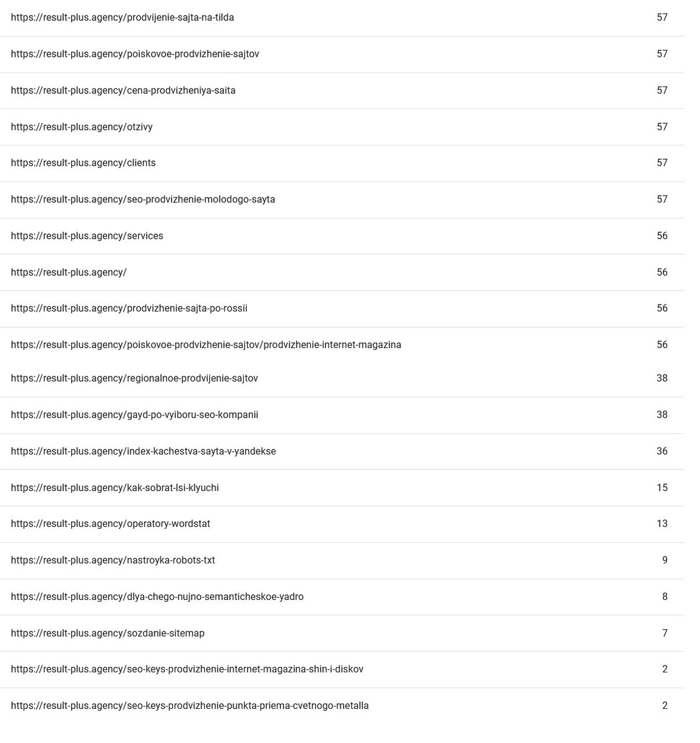The image size is (700, 743).
Task: Click the poiskovoe-prodvizhenie-sajtov page link
Action: click(135, 54)
